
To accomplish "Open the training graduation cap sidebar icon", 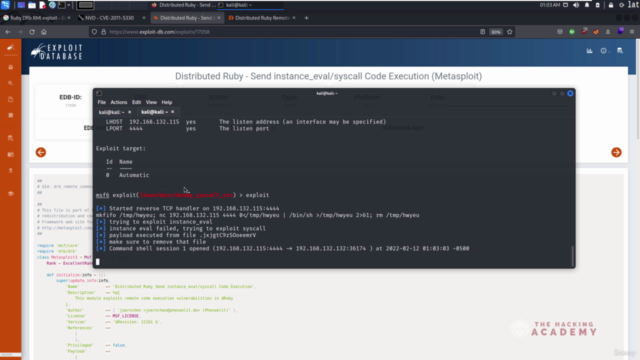I will click(x=11, y=193).
